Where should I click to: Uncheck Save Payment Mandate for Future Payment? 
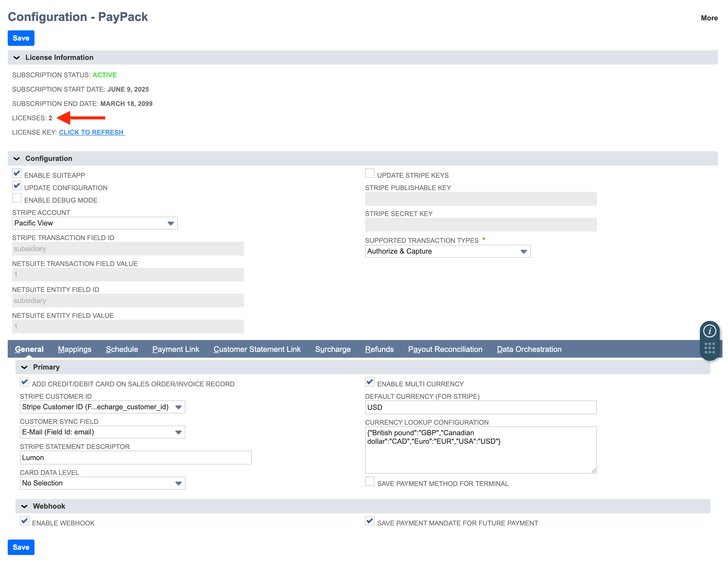(x=369, y=521)
